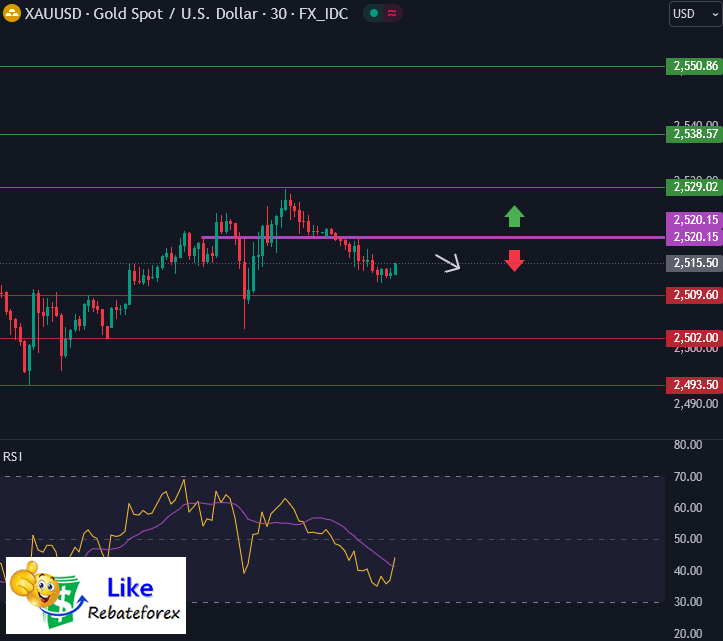Image resolution: width=723 pixels, height=641 pixels.
Task: Click the Like Rebateforex logo banner
Action: 96,595
